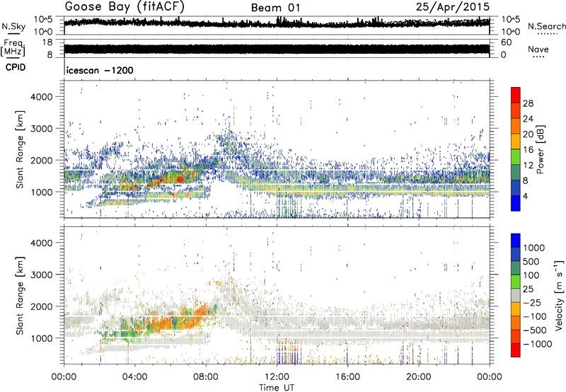
Task: Click the '24' tick on Power colorbar
Action: 528,119
